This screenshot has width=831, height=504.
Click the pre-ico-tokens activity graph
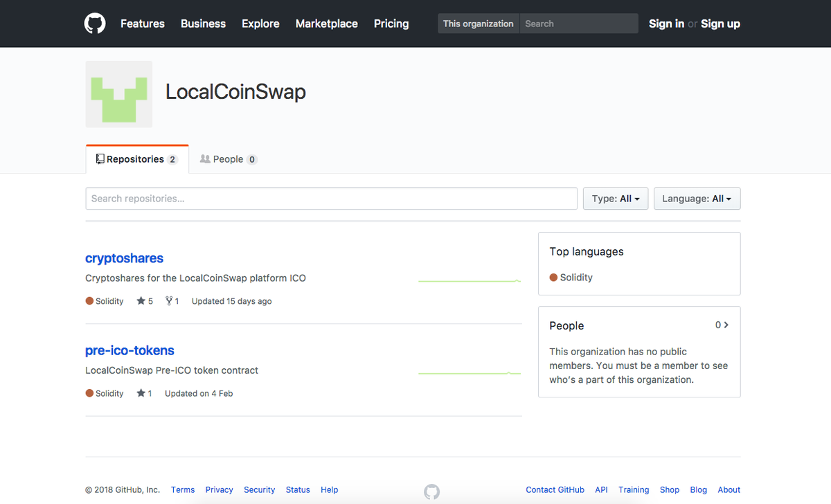(470, 373)
